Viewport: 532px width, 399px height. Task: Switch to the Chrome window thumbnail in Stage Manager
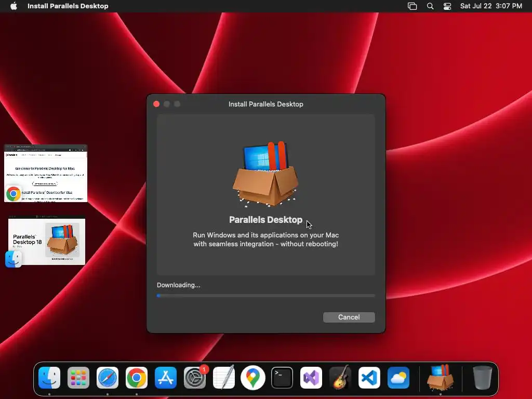click(46, 174)
